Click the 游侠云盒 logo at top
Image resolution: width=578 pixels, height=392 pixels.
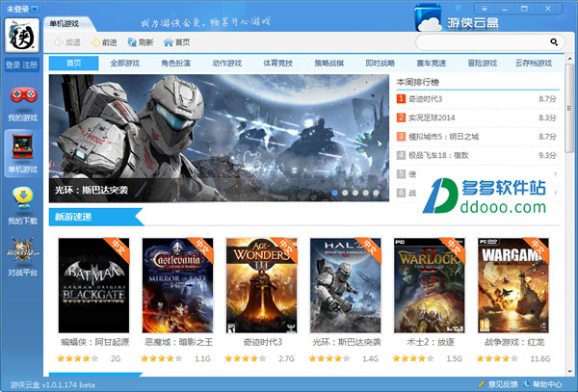[457, 18]
